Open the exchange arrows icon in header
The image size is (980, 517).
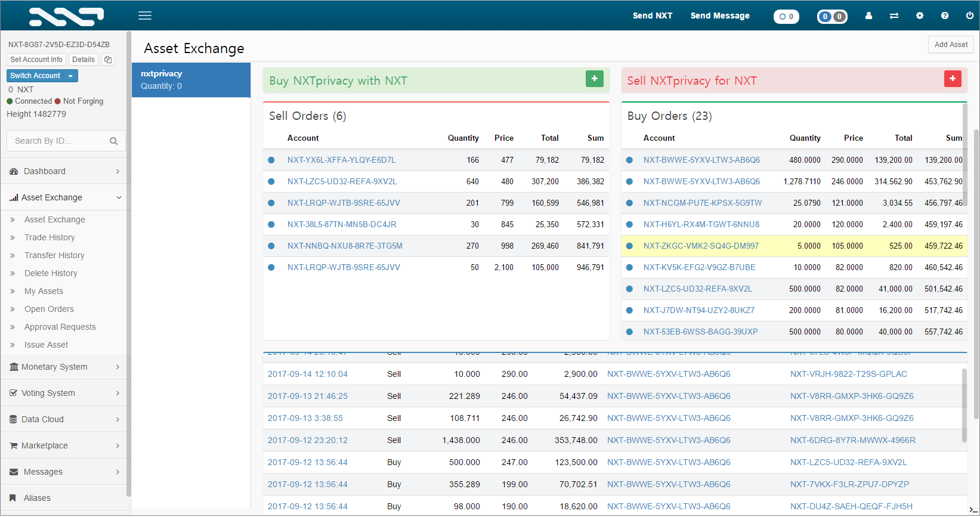click(894, 16)
